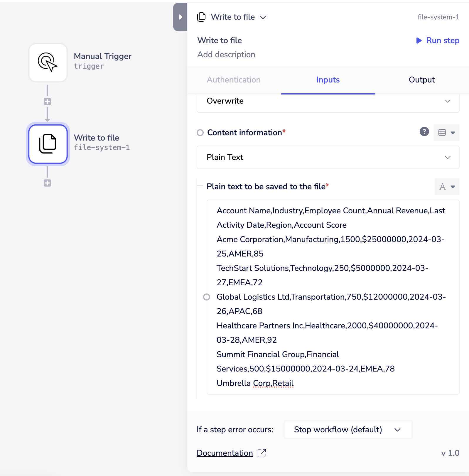Click in the plain text content field

tap(333, 296)
